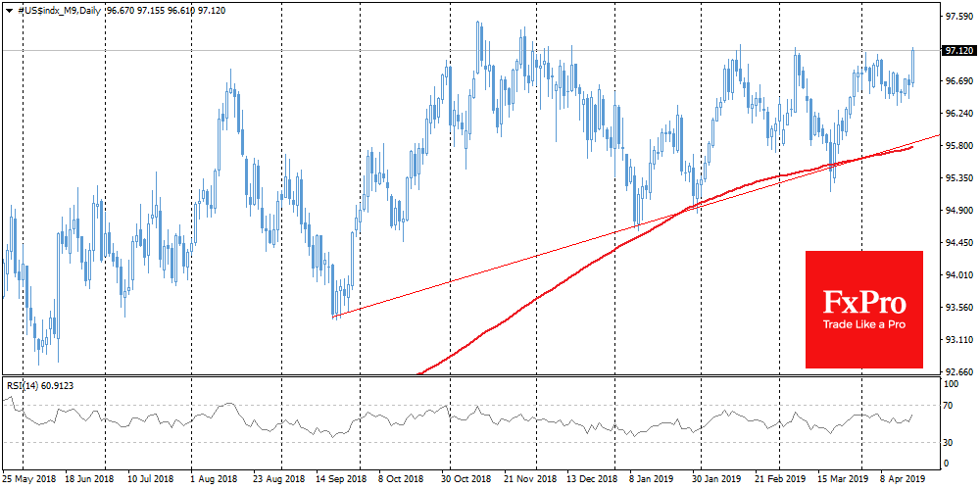Screen dimensions: 980x490
Task: Select the #US$indx_M9,Daily chart title
Action: [x=55, y=9]
